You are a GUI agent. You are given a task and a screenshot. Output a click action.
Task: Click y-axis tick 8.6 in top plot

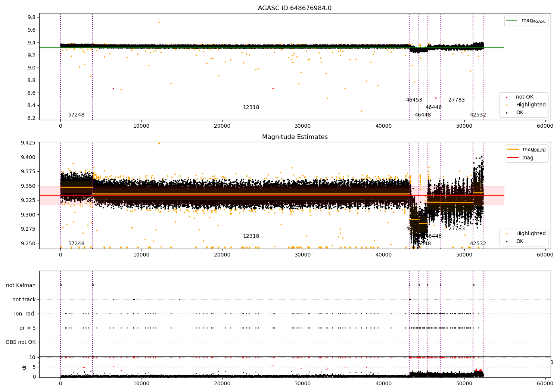(x=32, y=93)
